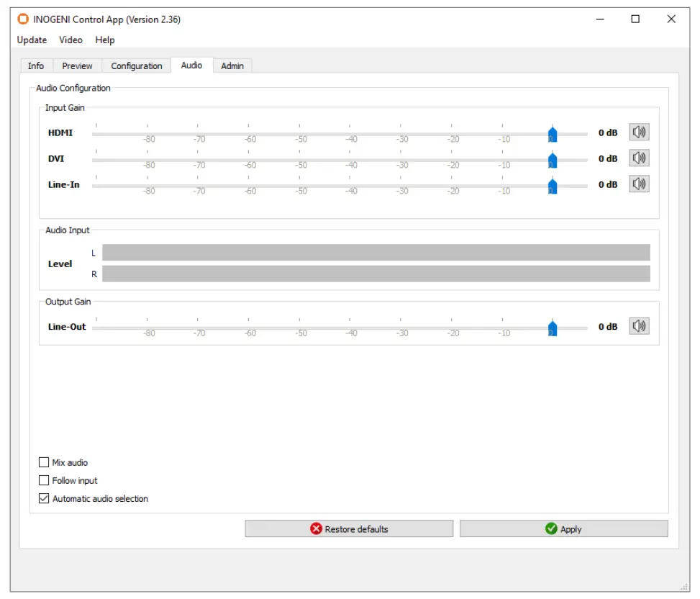This screenshot has width=700, height=599.
Task: Click the Line-In gain slider handle
Action: 553,186
